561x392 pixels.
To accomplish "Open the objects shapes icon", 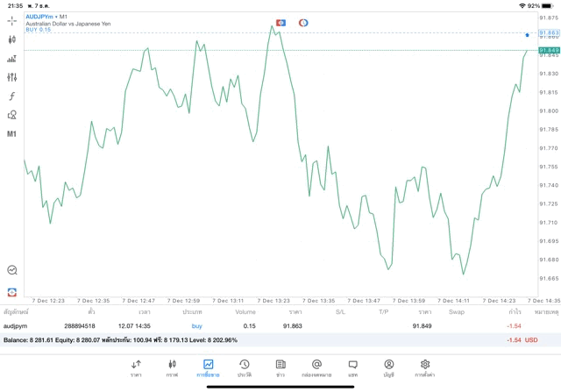I will point(11,115).
